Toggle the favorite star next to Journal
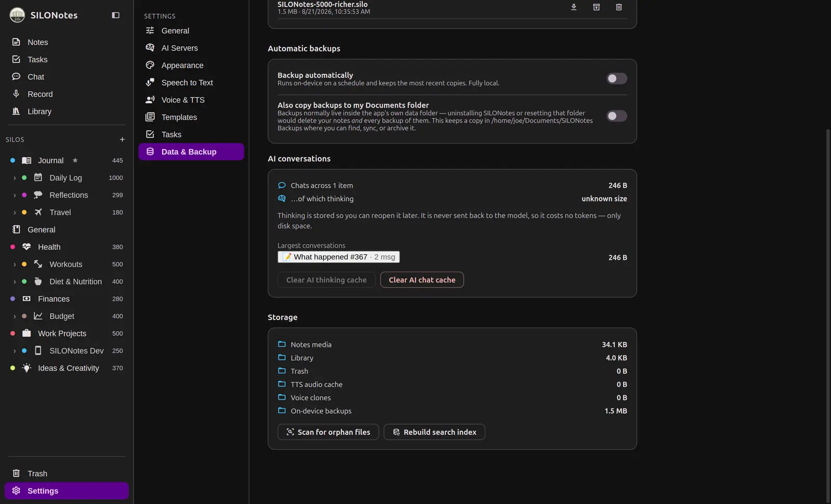 pos(75,160)
